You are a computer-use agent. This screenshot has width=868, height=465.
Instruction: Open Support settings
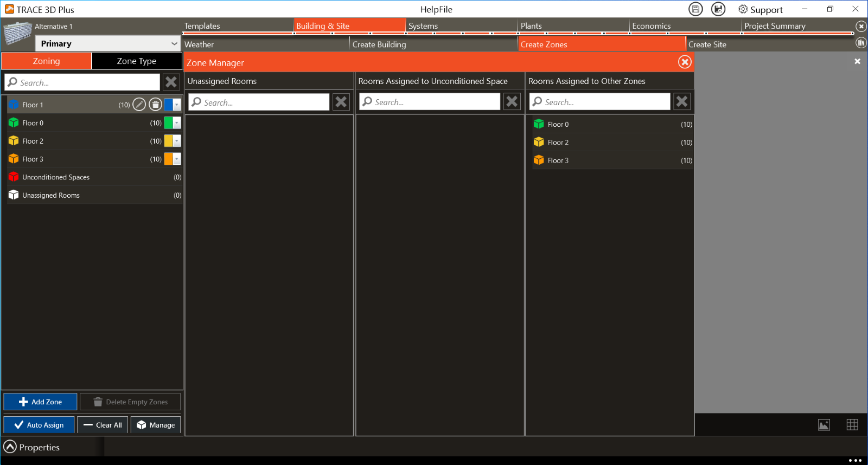(760, 10)
